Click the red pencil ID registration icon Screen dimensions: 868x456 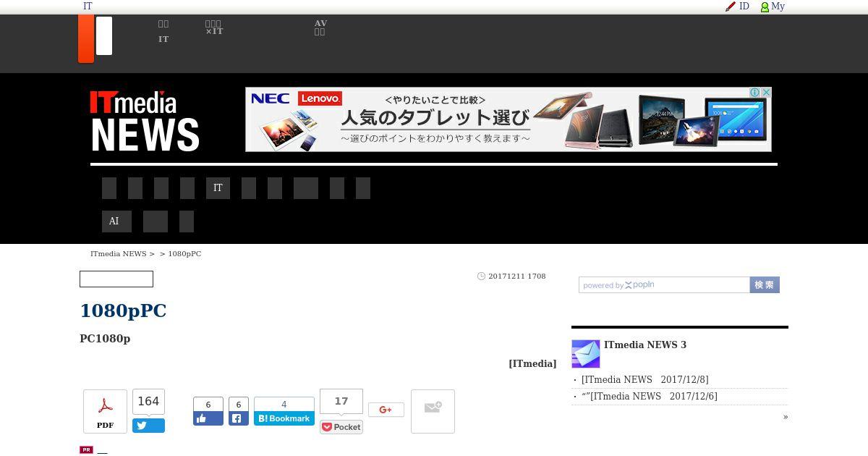(731, 7)
